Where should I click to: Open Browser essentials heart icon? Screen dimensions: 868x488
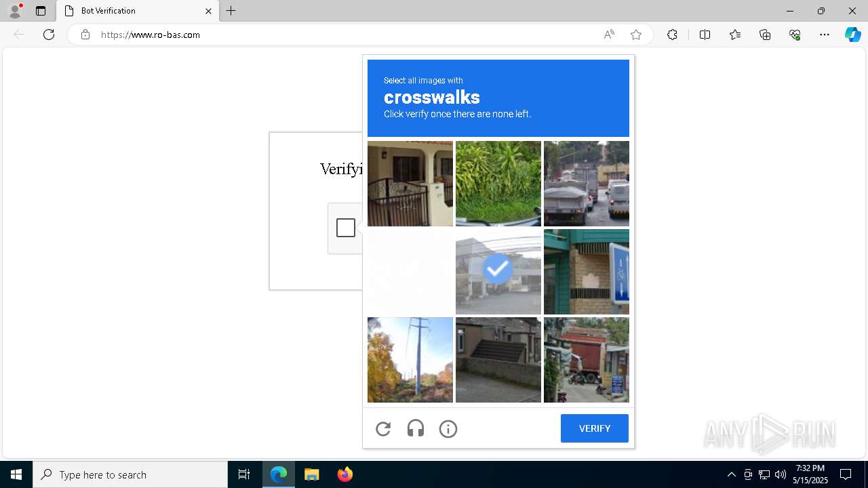click(x=795, y=35)
